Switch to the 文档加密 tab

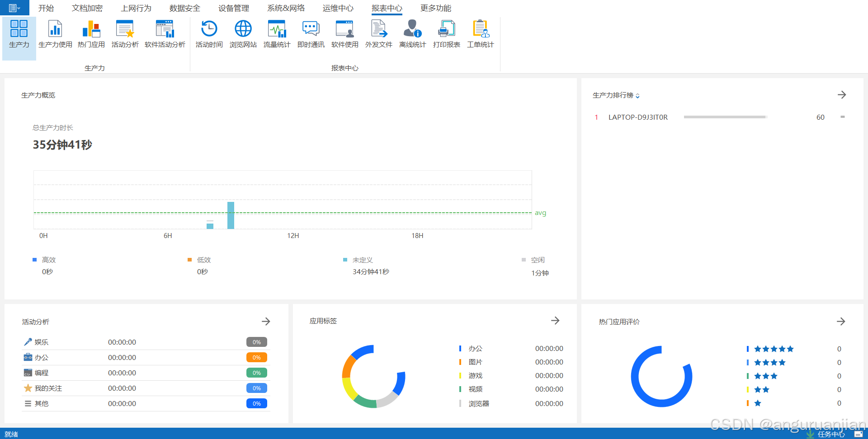[x=87, y=8]
